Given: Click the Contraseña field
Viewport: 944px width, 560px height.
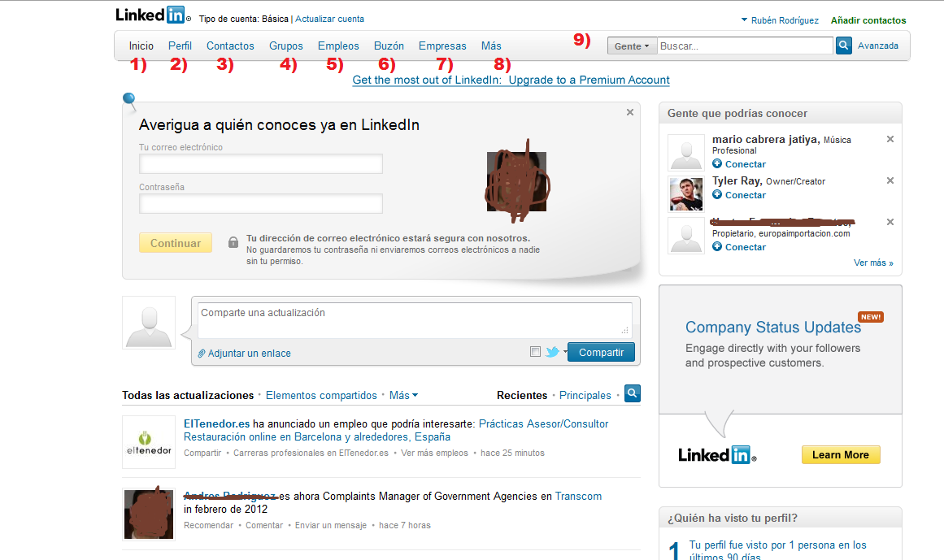Looking at the screenshot, I should [x=261, y=203].
